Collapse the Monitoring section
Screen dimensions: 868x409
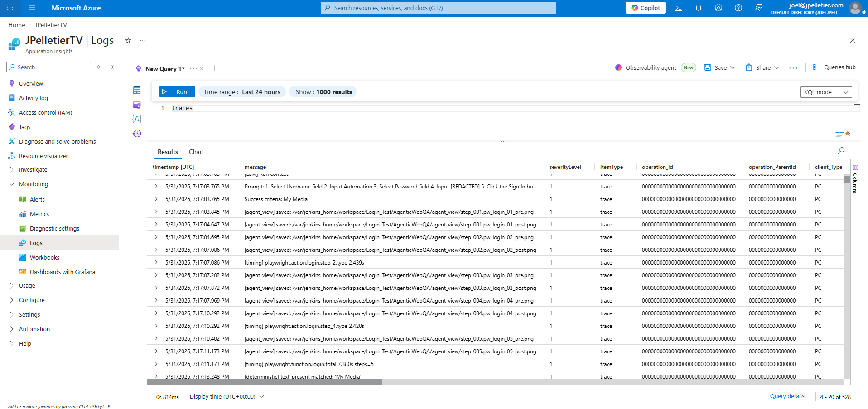click(12, 184)
